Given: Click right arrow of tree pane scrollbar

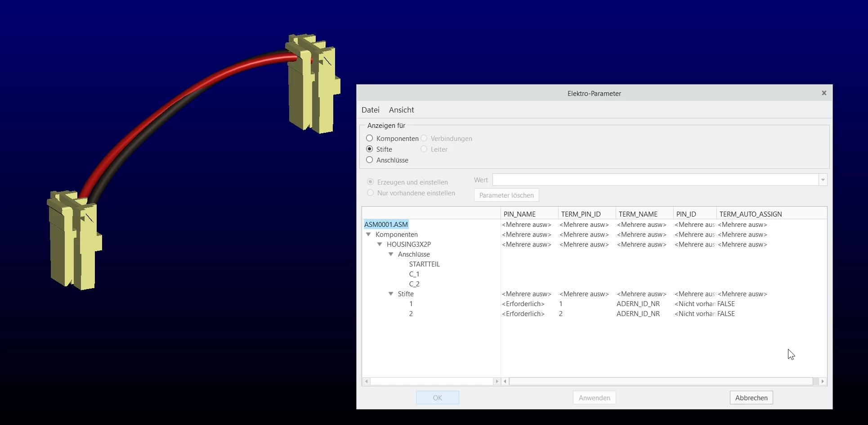Looking at the screenshot, I should pyautogui.click(x=497, y=381).
